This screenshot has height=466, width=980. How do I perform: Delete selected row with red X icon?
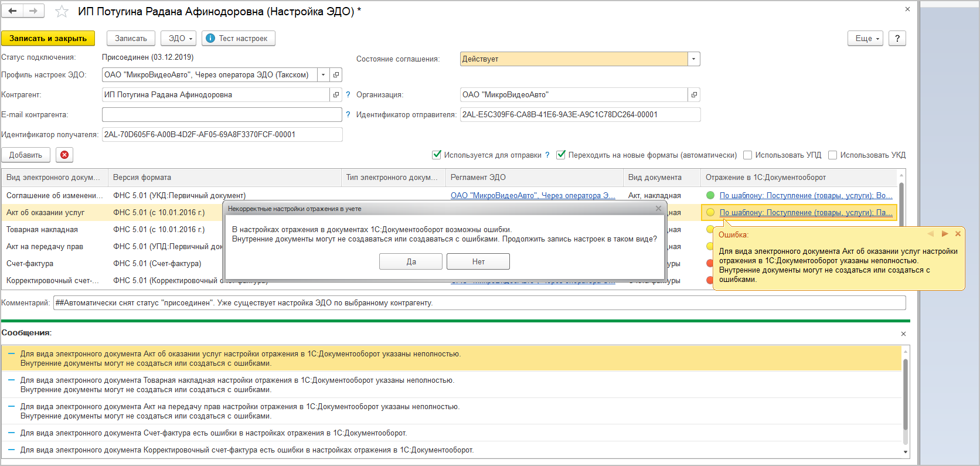(x=64, y=155)
